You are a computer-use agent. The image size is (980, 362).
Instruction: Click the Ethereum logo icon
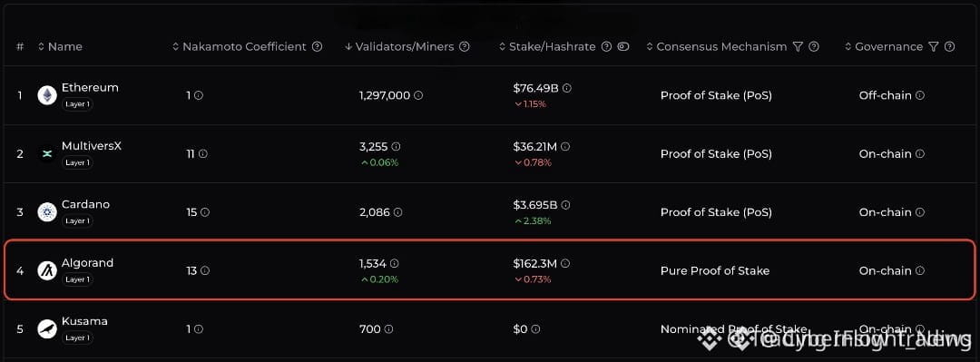pos(47,95)
